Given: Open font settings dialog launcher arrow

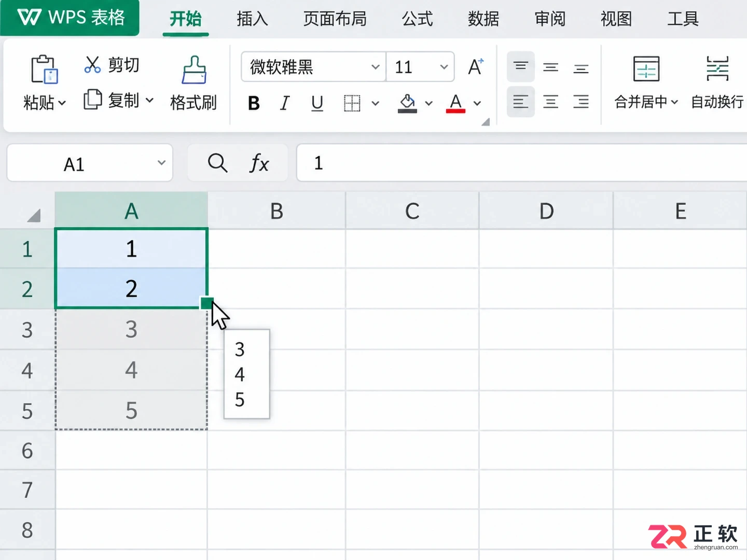Looking at the screenshot, I should coord(486,122).
